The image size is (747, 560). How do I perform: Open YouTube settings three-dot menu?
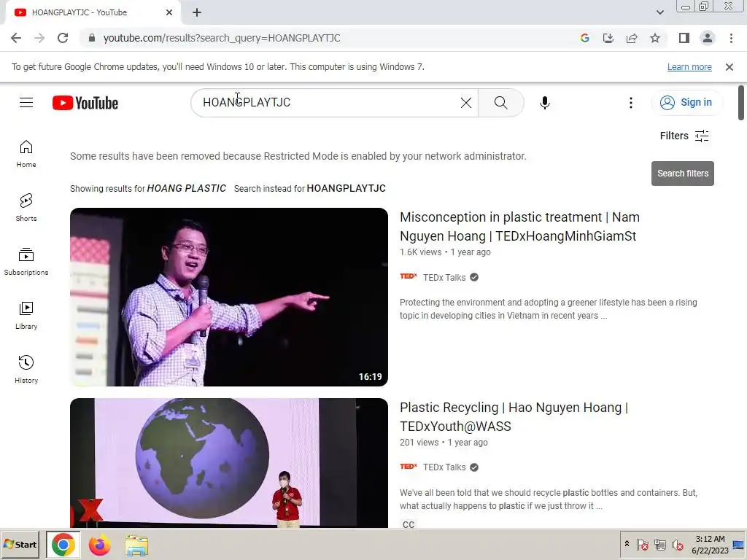coord(631,102)
